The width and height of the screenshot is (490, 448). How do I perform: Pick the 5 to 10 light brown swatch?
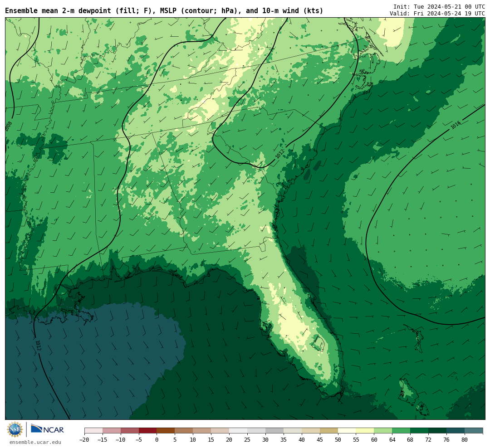click(184, 431)
